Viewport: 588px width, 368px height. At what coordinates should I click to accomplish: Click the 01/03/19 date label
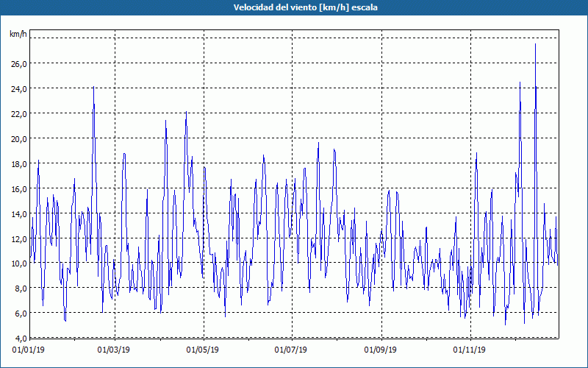[x=114, y=350]
